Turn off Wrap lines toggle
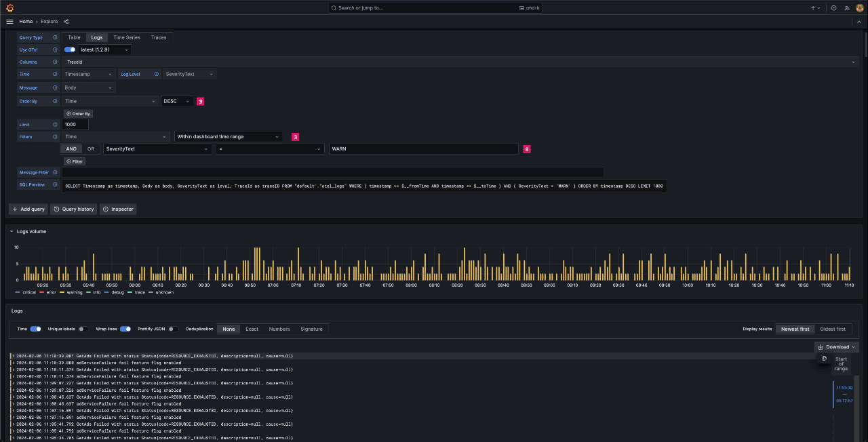Image resolution: width=868 pixels, height=442 pixels. click(125, 329)
